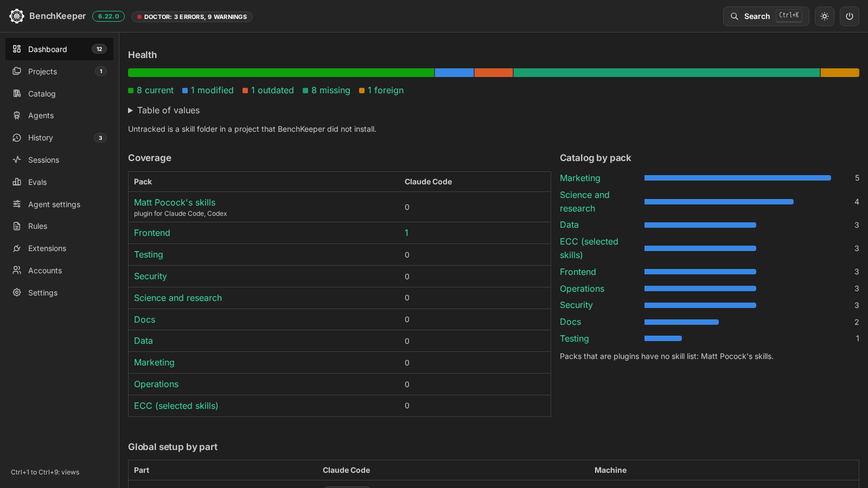
Task: Click the Marketing bar in Catalog by pack
Action: point(738,178)
